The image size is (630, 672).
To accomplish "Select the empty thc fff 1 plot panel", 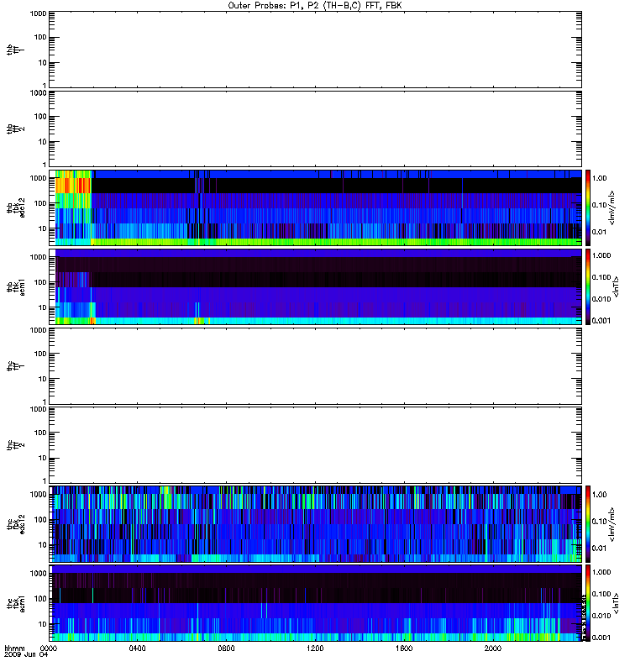I will coord(315,366).
